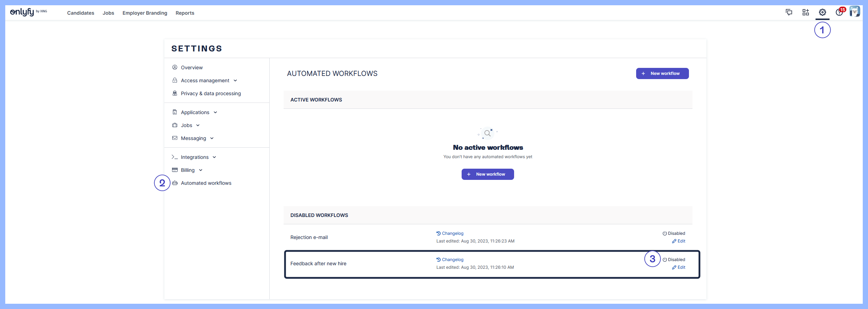Toggle the Disabled status of Rejection e-mail
Image resolution: width=868 pixels, height=309 pixels.
pyautogui.click(x=674, y=233)
